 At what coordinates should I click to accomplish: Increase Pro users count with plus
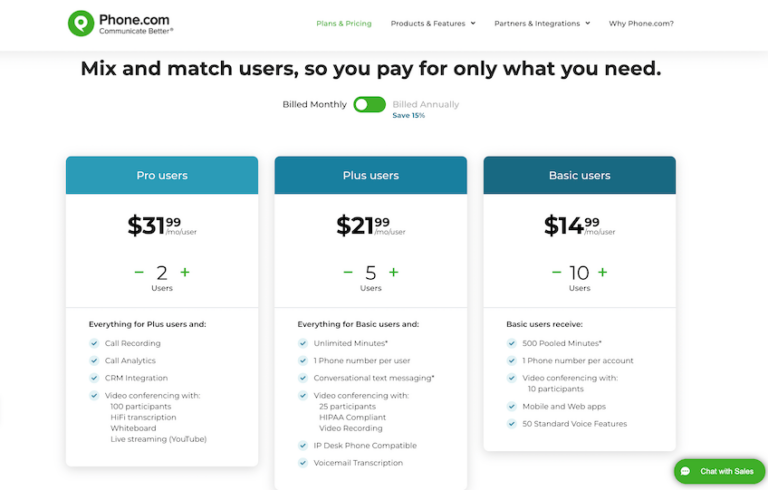pyautogui.click(x=185, y=272)
